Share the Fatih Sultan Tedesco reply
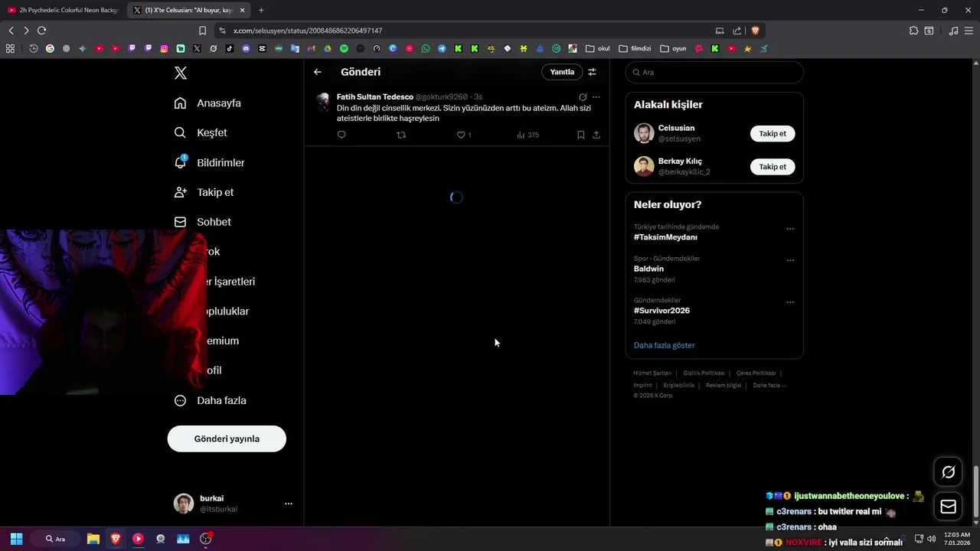This screenshot has height=551, width=980. click(596, 135)
